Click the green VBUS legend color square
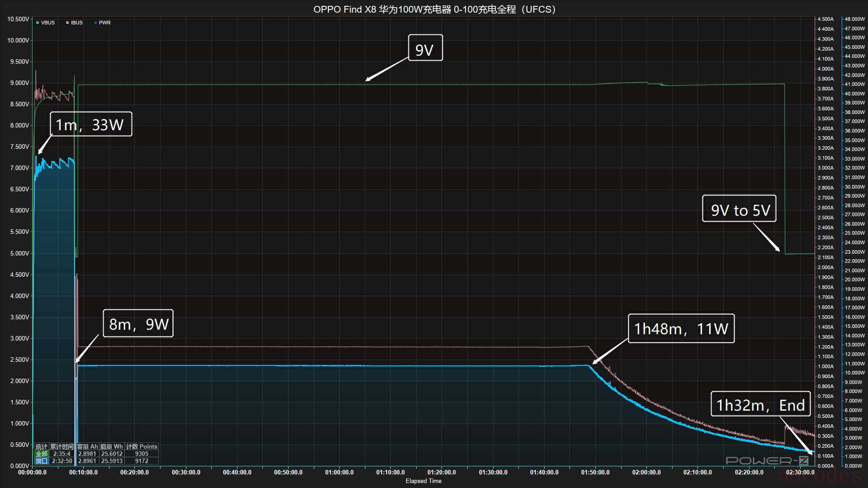This screenshot has height=488, width=868. [x=38, y=23]
